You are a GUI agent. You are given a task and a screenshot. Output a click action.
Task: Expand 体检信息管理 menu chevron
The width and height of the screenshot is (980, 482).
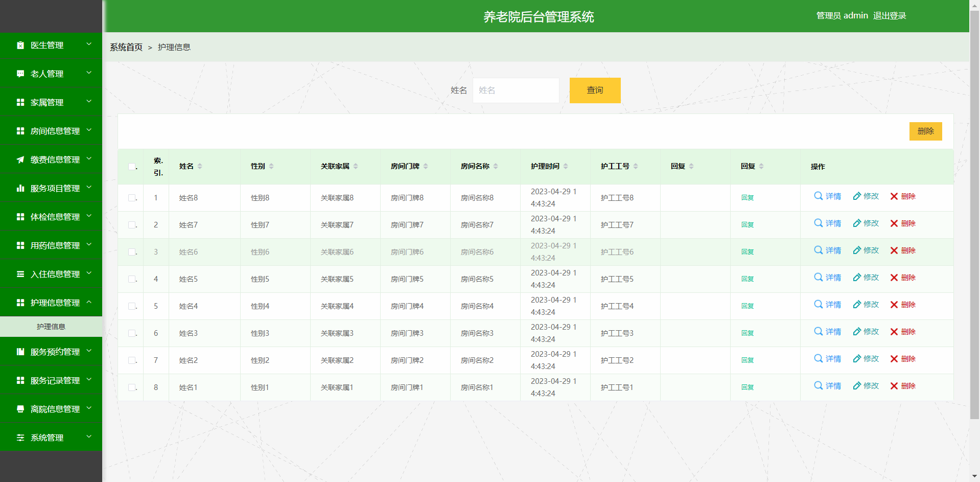(x=89, y=216)
